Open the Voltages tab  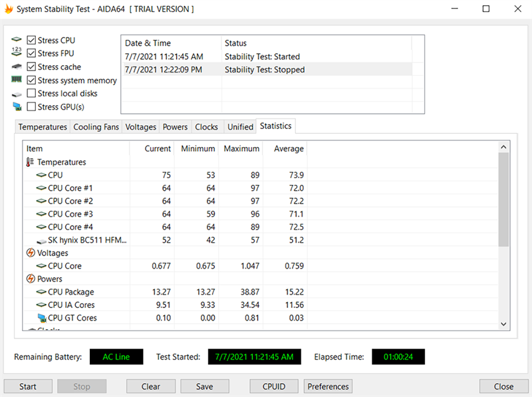pyautogui.click(x=140, y=127)
